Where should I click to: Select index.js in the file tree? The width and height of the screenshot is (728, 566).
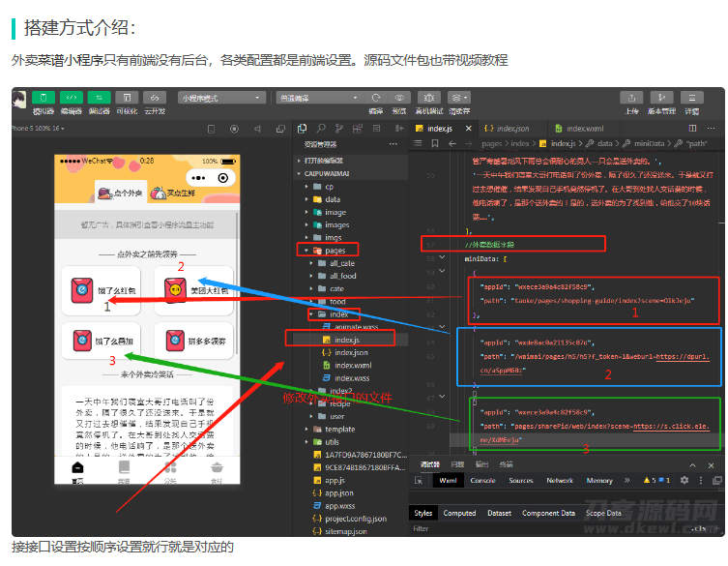(x=345, y=340)
